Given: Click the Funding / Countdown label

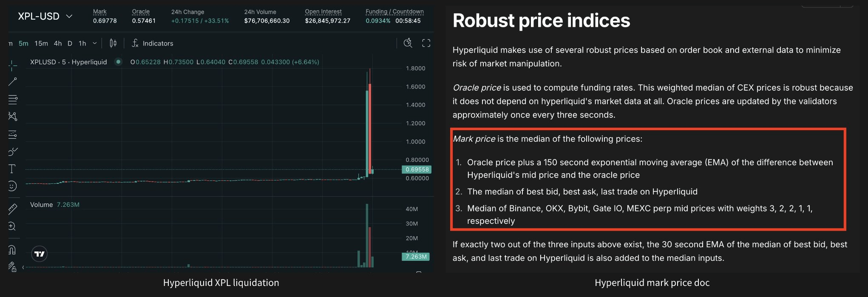Looking at the screenshot, I should tap(394, 11).
